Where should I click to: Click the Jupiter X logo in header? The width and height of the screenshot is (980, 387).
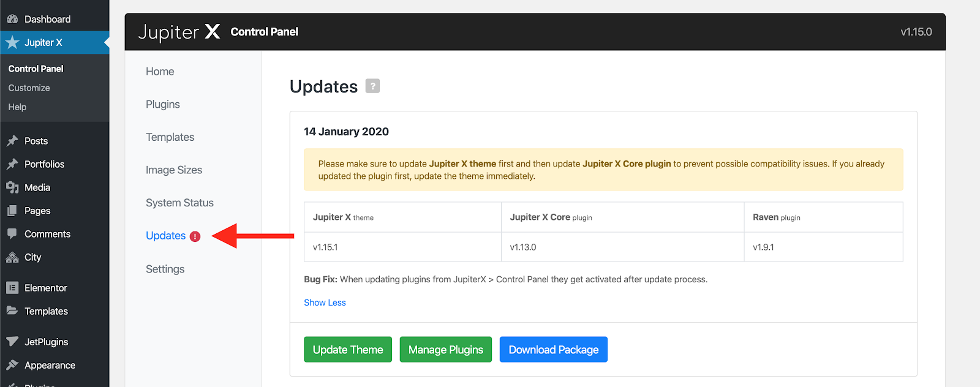point(179,32)
